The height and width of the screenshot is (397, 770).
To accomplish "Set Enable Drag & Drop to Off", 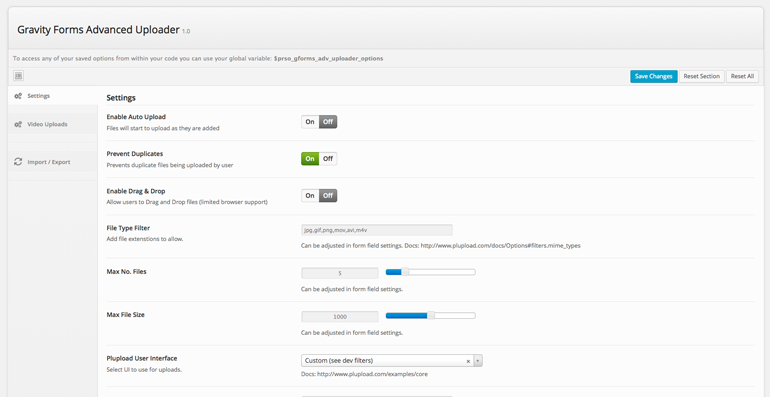I will (x=328, y=196).
